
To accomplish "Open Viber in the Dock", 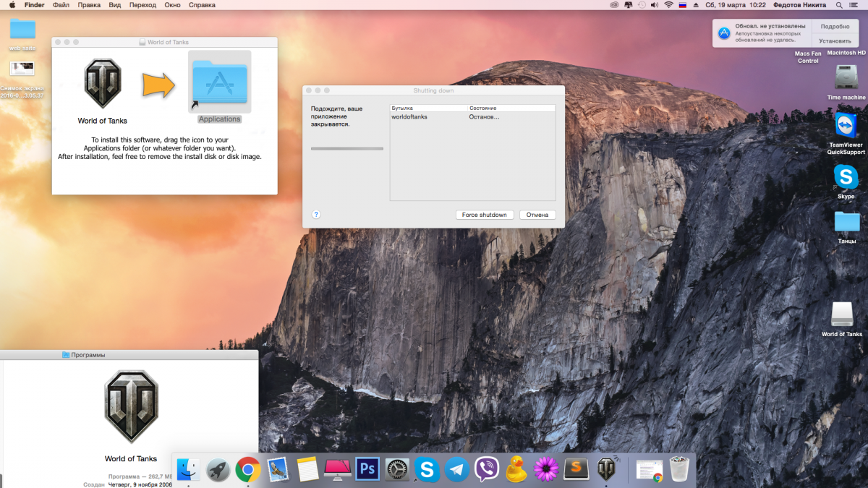I will [x=487, y=469].
